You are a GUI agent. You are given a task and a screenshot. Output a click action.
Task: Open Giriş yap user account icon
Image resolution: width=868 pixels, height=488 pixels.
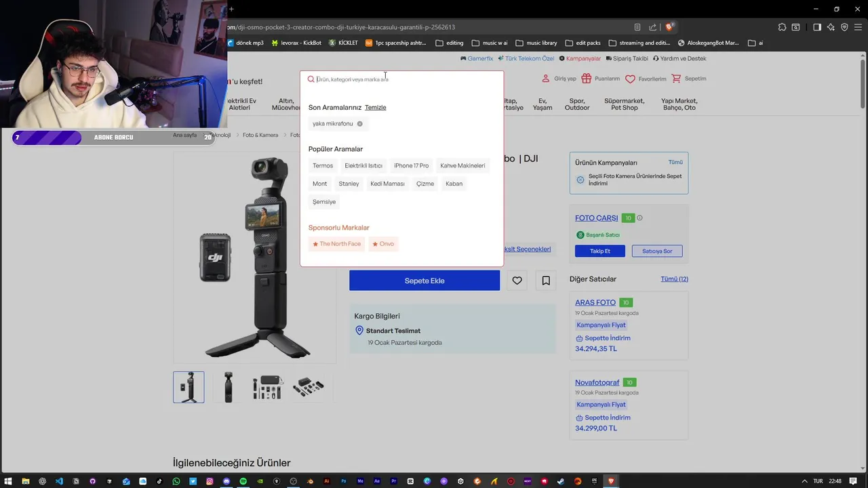[x=546, y=79]
